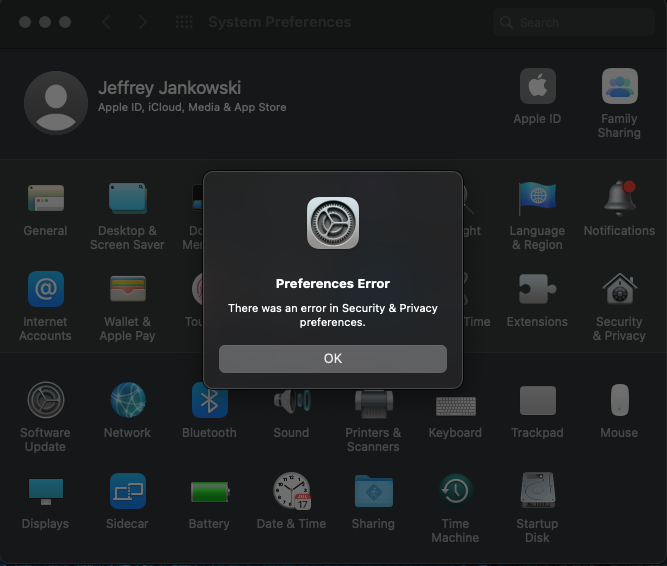Click the back navigation arrow
Screen dimensions: 667x566
coord(106,22)
